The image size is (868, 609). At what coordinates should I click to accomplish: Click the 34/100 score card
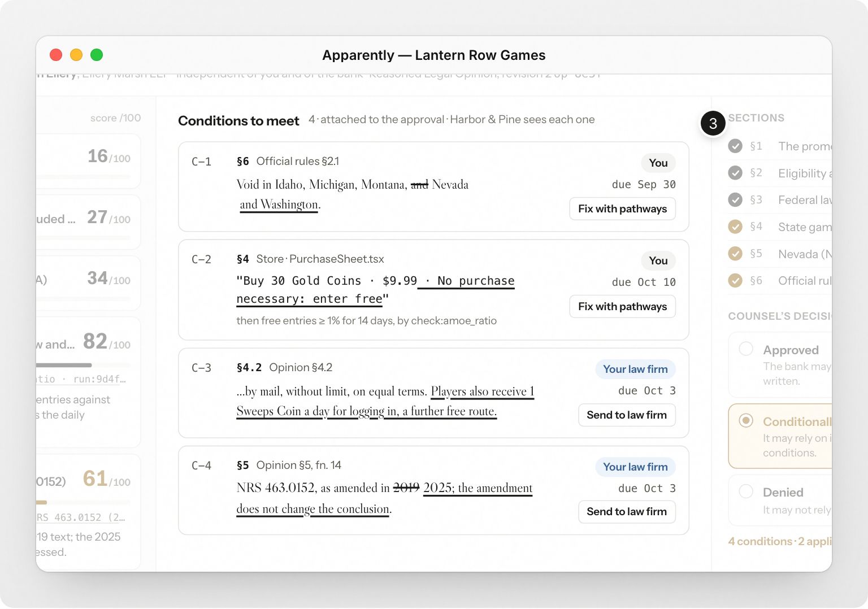tap(88, 283)
